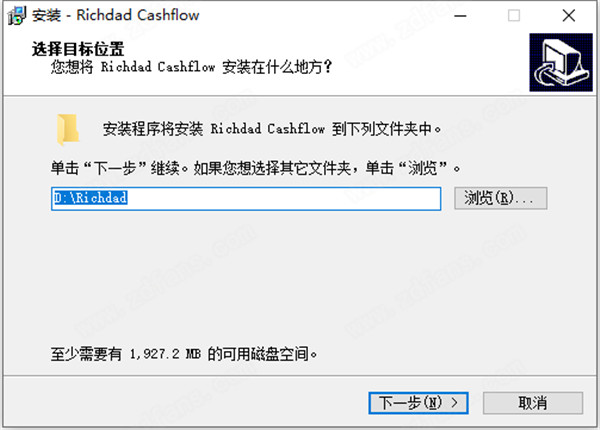
Task: Cancel installation with the 取消 button
Action: click(533, 403)
